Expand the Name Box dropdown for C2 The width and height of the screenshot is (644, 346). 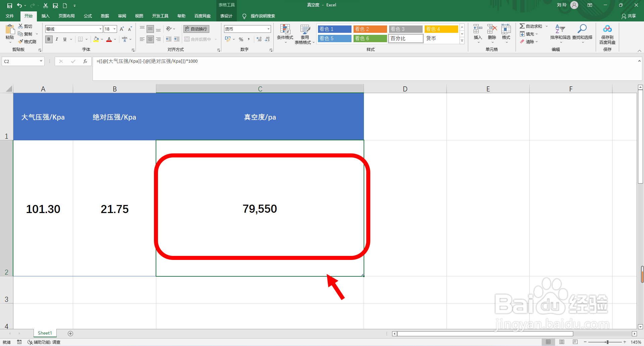pos(41,61)
